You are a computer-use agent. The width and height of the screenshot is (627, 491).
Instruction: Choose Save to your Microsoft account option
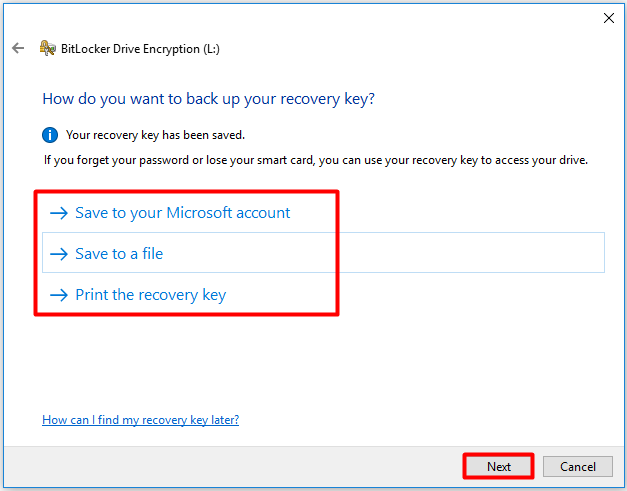[182, 213]
